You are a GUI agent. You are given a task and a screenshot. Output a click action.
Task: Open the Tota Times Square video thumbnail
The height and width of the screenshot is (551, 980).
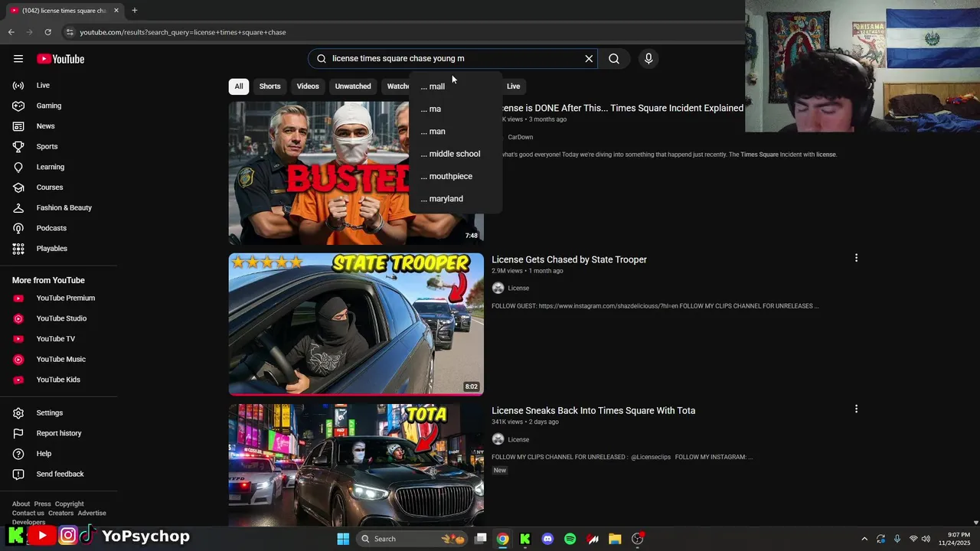tap(356, 465)
